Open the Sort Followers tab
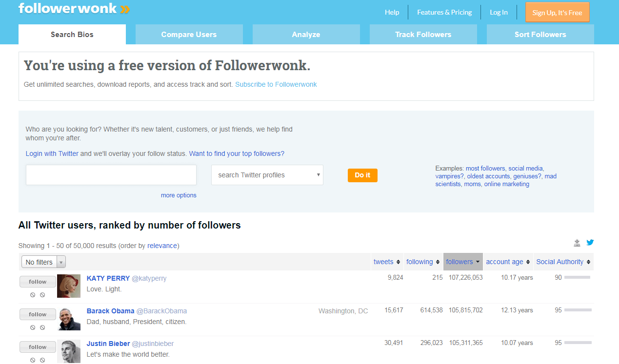This screenshot has height=364, width=619. coord(540,35)
